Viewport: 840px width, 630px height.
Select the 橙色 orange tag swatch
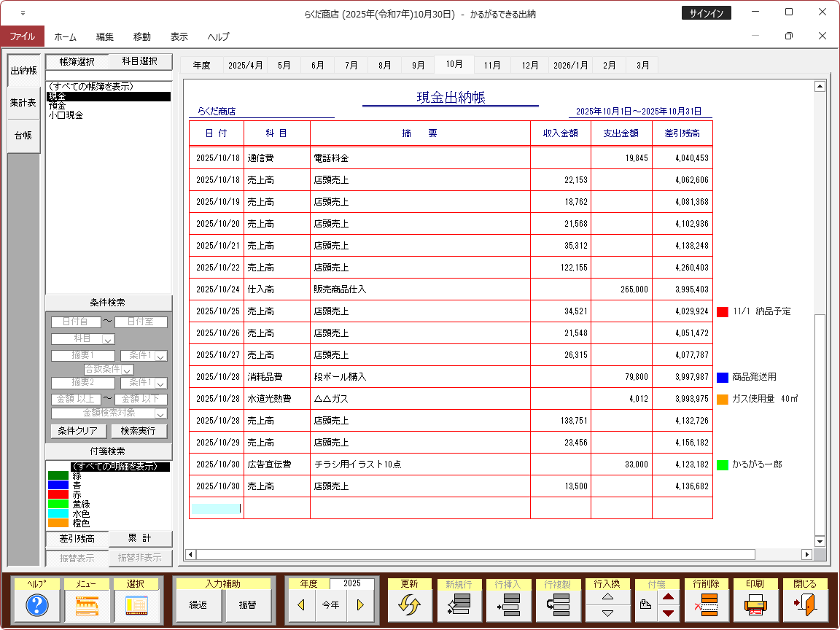pos(58,523)
